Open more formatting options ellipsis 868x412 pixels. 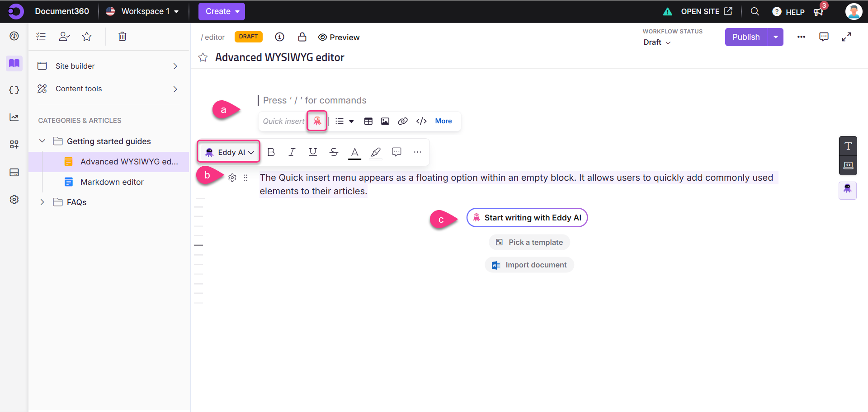pyautogui.click(x=417, y=152)
